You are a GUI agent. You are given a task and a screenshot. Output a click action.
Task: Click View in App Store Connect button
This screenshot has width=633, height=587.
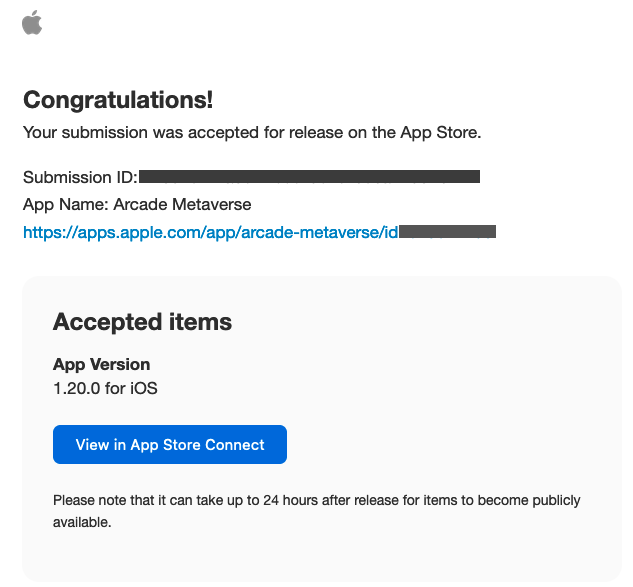[170, 444]
